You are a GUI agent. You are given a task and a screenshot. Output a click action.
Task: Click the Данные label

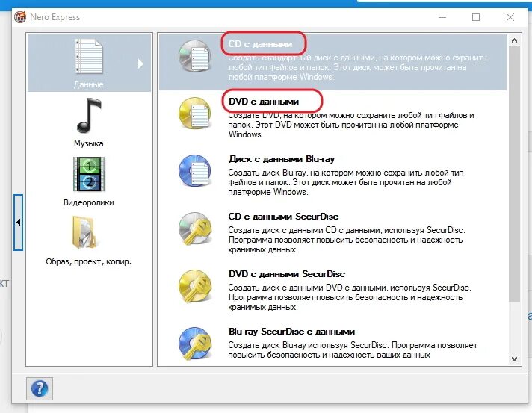click(89, 84)
